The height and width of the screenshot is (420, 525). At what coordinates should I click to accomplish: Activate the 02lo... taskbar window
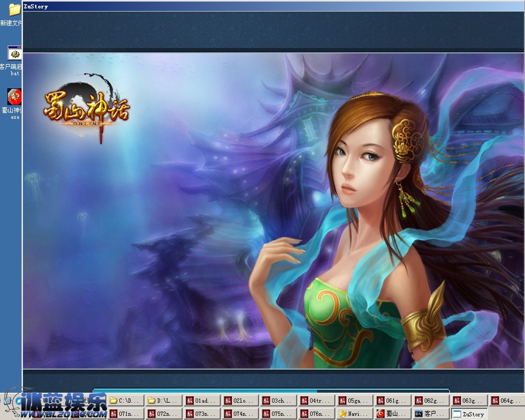tap(240, 400)
